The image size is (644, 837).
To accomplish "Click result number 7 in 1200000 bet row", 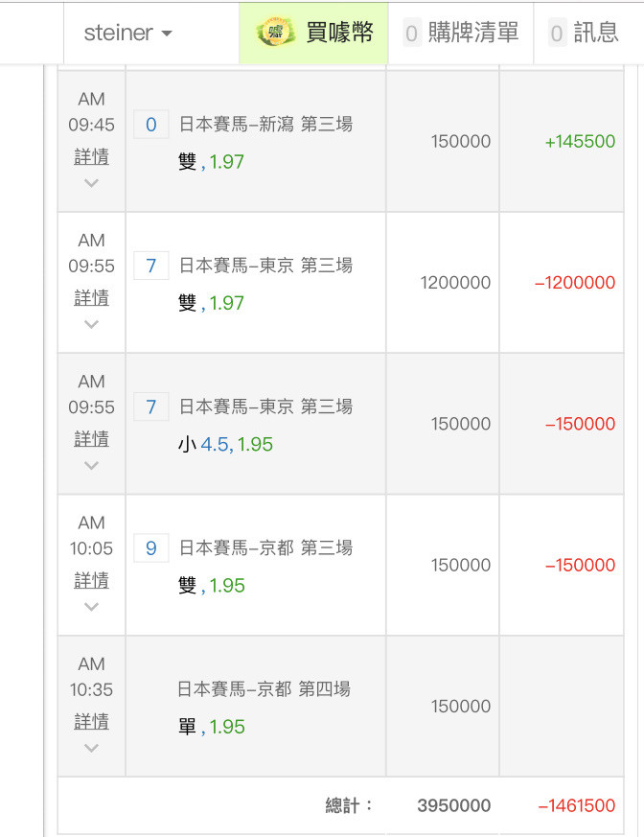I will point(151,266).
